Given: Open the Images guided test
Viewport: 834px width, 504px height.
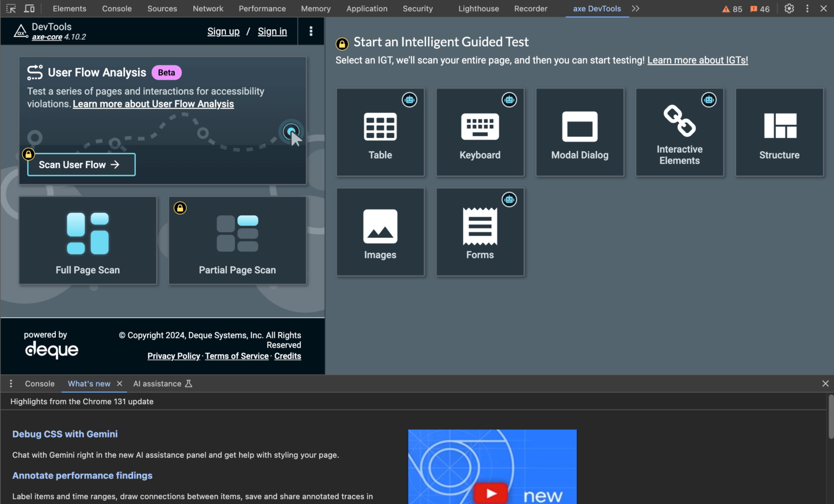Looking at the screenshot, I should [x=380, y=232].
